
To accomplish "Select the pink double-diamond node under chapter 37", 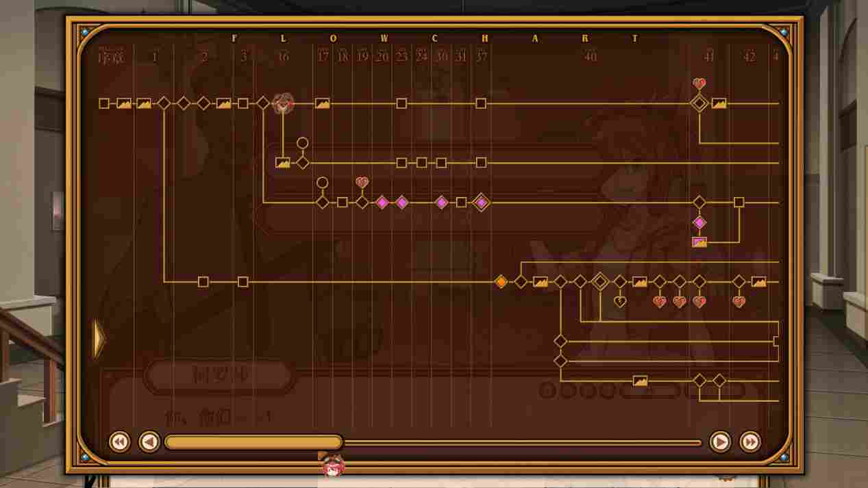I will point(482,203).
